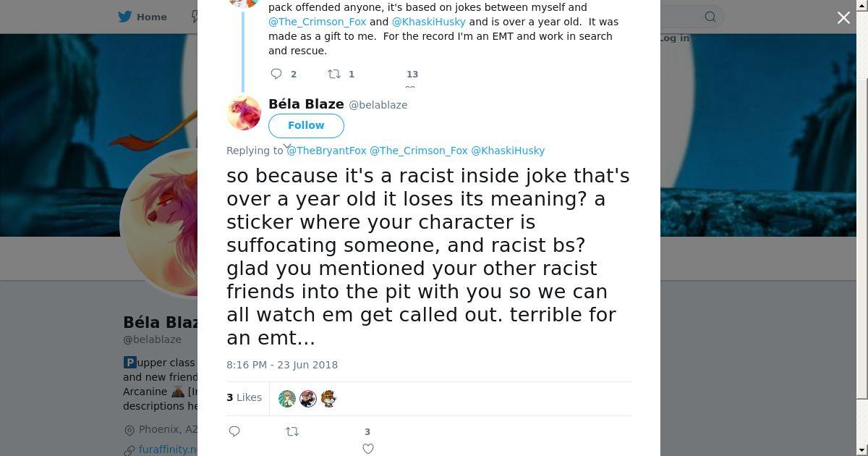868x456 pixels.
Task: Click the search magnifier icon
Action: click(710, 17)
